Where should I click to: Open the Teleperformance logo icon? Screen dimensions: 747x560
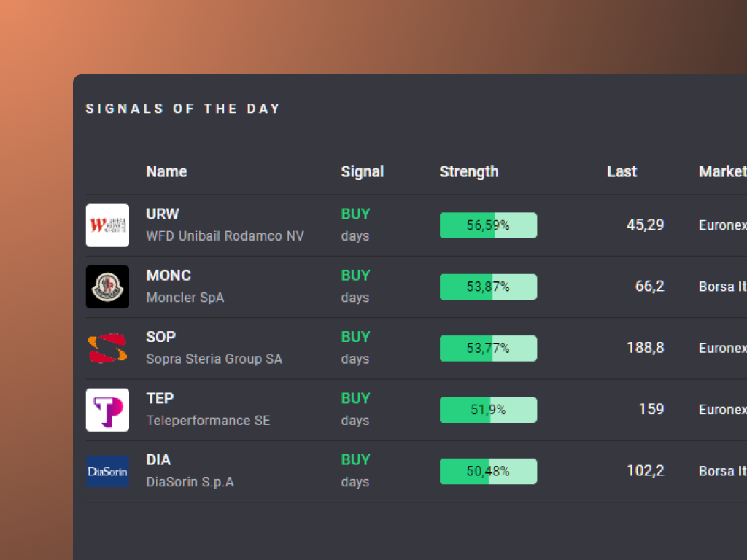click(x=107, y=410)
